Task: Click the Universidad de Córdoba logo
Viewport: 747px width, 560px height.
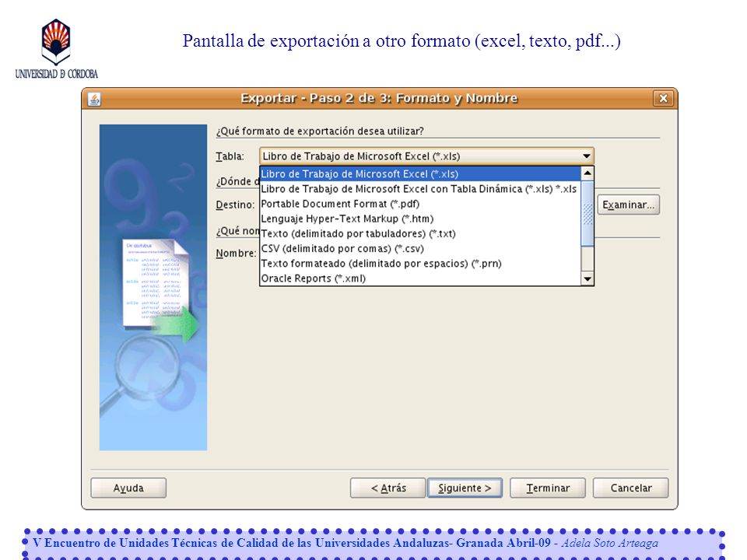Action: (x=56, y=48)
